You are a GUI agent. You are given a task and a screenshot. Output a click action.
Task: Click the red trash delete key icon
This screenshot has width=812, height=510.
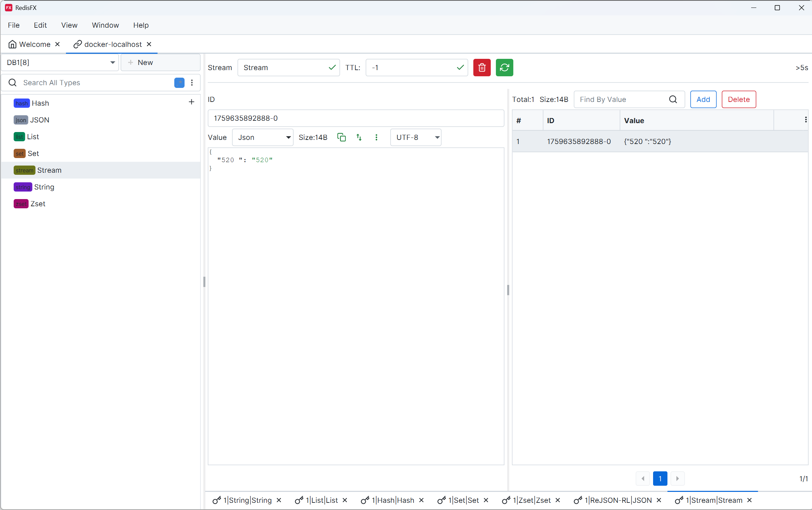(482, 67)
